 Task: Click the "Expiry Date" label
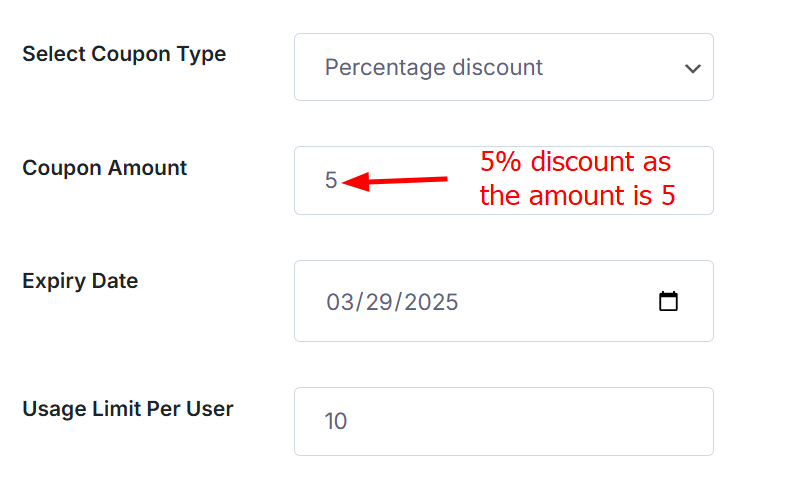click(80, 281)
